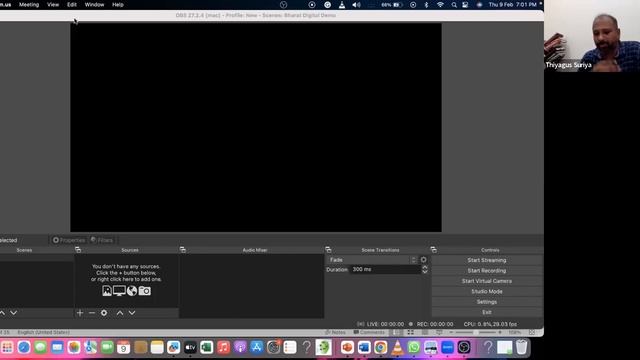The width and height of the screenshot is (640, 360).
Task: Move source up in Sources toolbar
Action: coord(120,313)
